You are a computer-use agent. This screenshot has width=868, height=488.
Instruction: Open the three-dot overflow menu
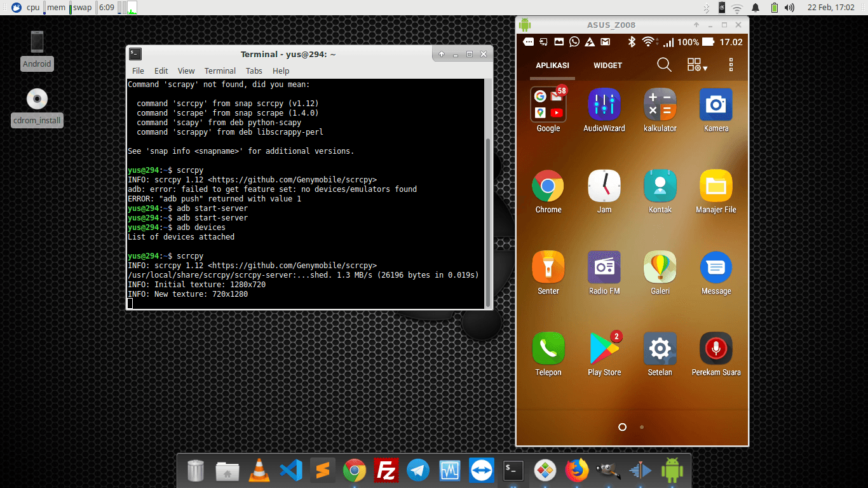click(730, 65)
